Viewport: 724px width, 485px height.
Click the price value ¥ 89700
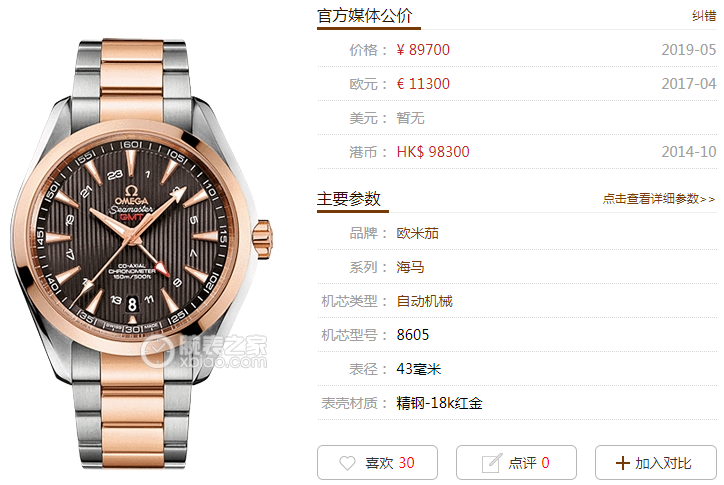coord(423,50)
